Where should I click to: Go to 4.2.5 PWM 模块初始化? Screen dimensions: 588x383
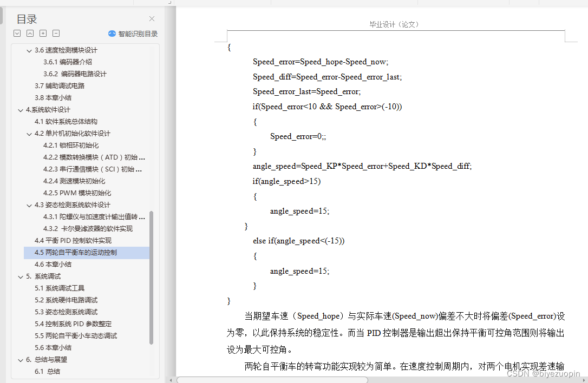[77, 193]
